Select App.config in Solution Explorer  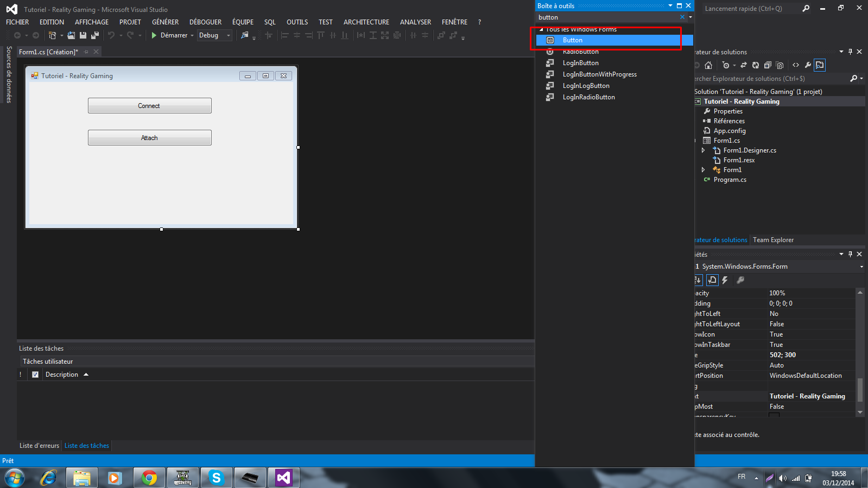(730, 131)
